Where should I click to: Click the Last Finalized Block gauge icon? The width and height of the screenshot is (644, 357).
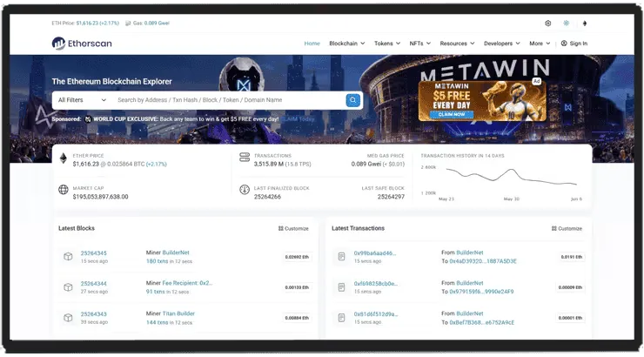point(245,190)
